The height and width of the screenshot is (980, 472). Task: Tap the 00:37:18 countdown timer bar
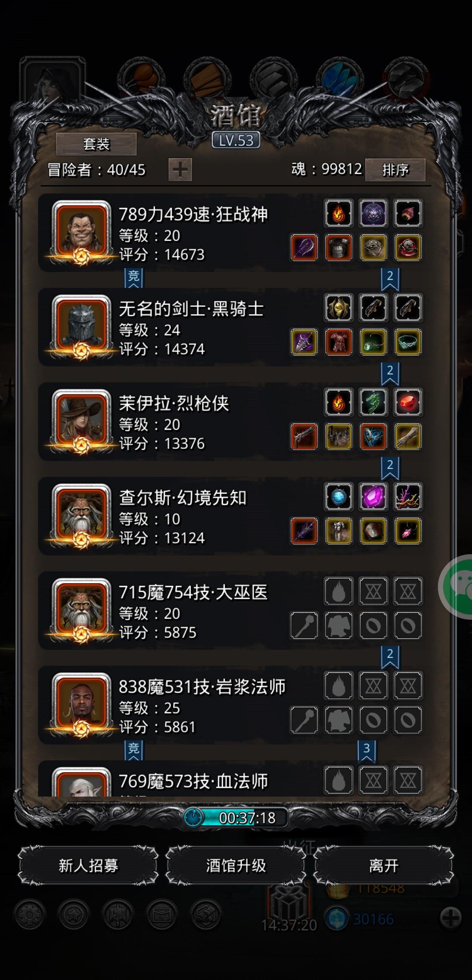[236, 818]
